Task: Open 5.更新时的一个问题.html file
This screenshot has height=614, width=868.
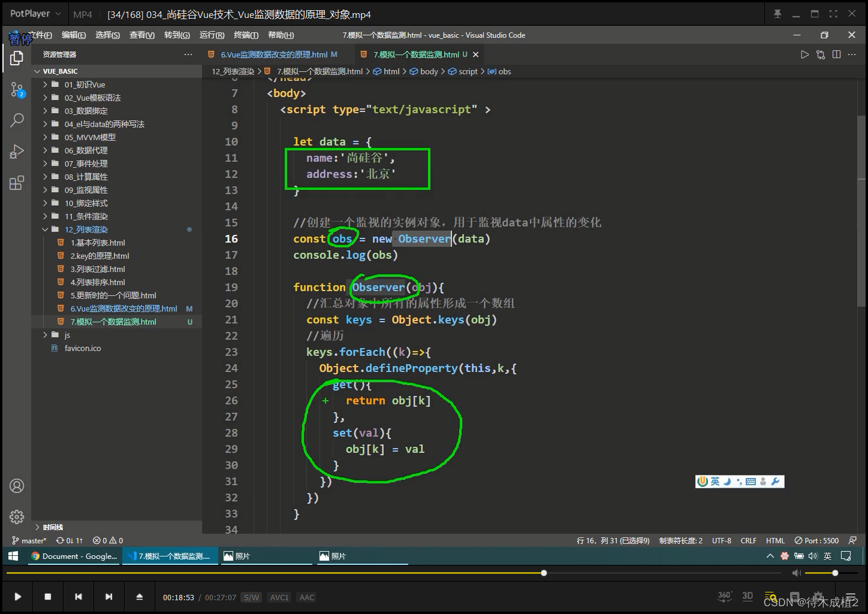Action: click(x=116, y=295)
